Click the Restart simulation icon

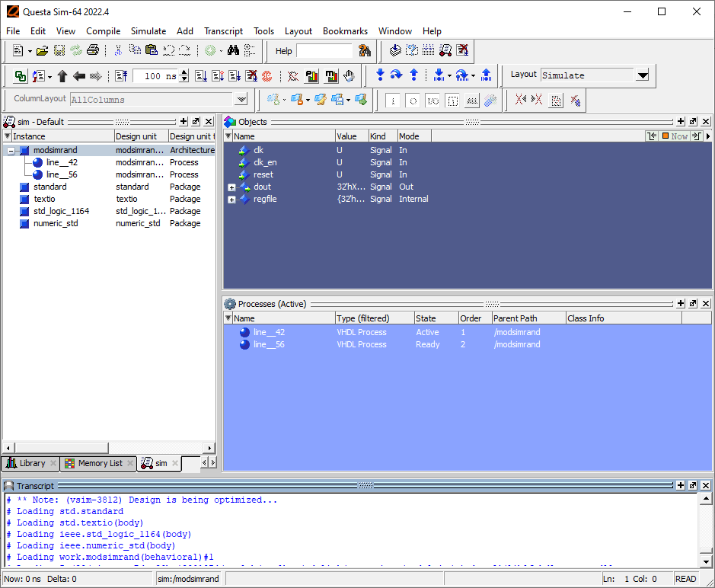(x=121, y=76)
